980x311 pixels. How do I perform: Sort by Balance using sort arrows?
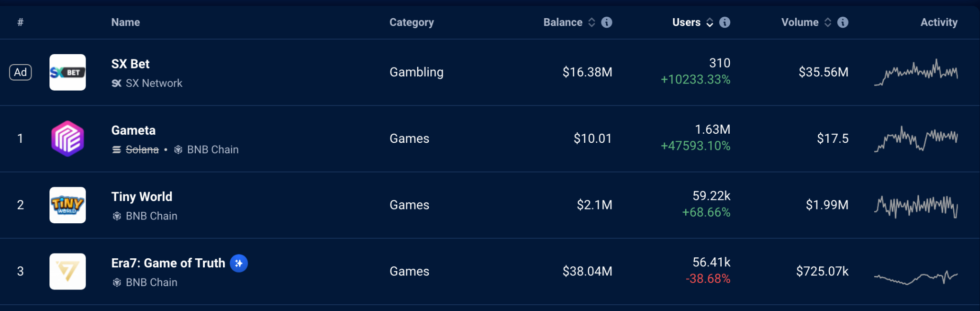[x=592, y=22]
